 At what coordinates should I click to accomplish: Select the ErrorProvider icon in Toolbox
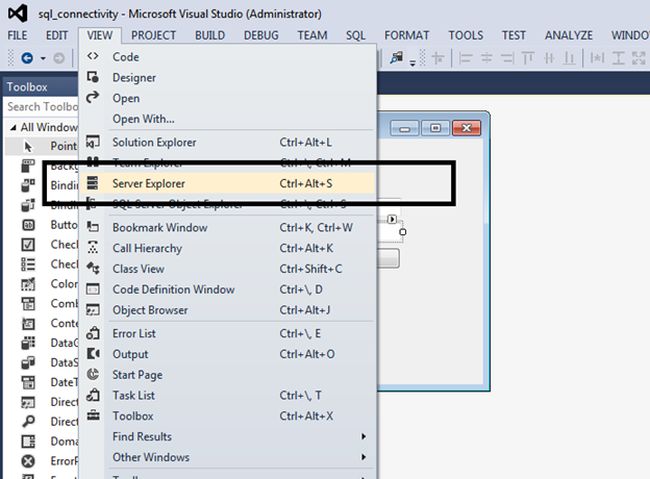(28, 461)
